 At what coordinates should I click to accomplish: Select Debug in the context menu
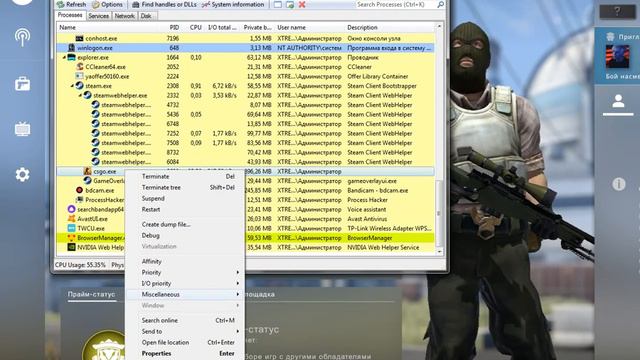tap(185, 236)
